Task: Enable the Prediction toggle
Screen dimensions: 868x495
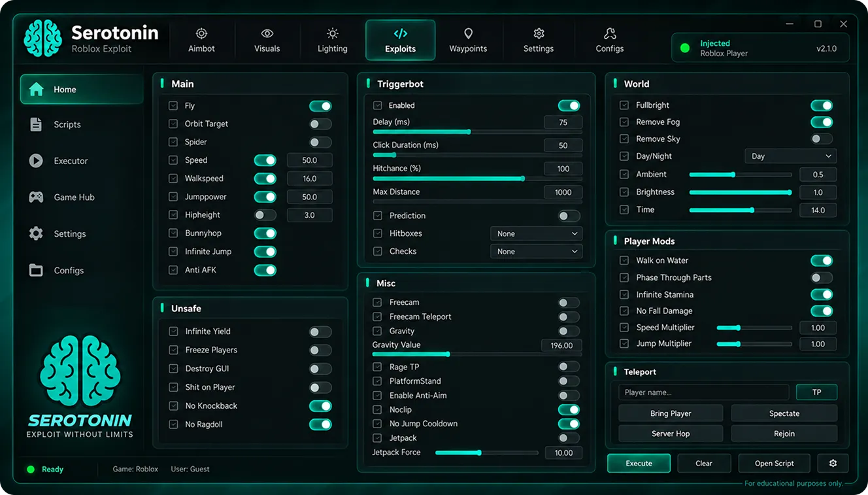Action: pyautogui.click(x=569, y=216)
